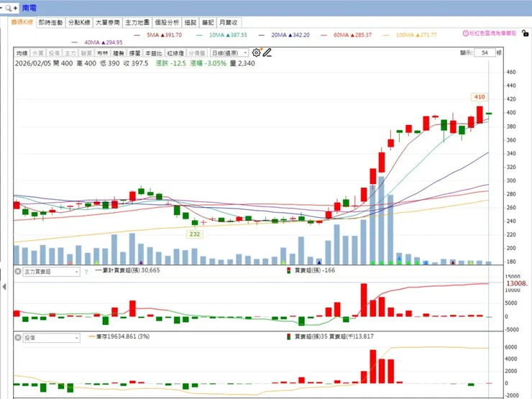Image resolution: width=532 pixels, height=399 pixels.
Task: Toggle the 本益比 overlay button
Action: click(153, 53)
